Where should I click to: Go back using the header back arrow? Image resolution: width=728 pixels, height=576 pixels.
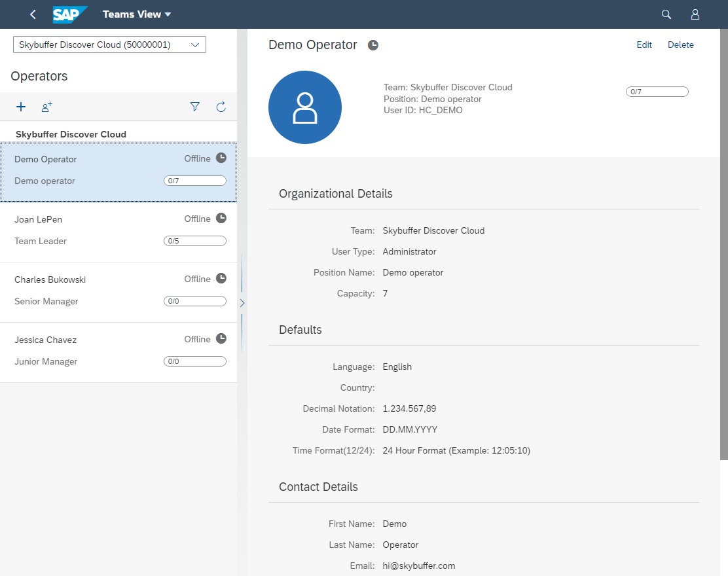click(33, 14)
